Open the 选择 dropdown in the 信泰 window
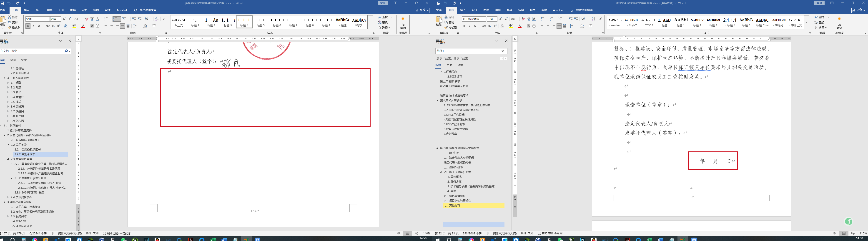The image size is (868, 241). pos(384,28)
